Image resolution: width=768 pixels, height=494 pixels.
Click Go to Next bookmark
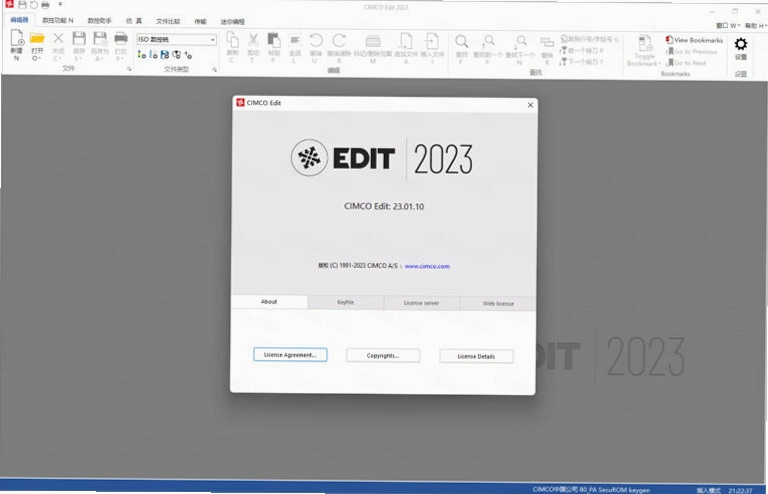click(686, 63)
